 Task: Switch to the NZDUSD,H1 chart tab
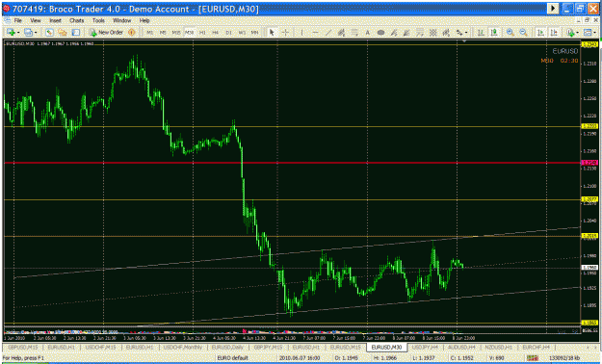pyautogui.click(x=498, y=348)
